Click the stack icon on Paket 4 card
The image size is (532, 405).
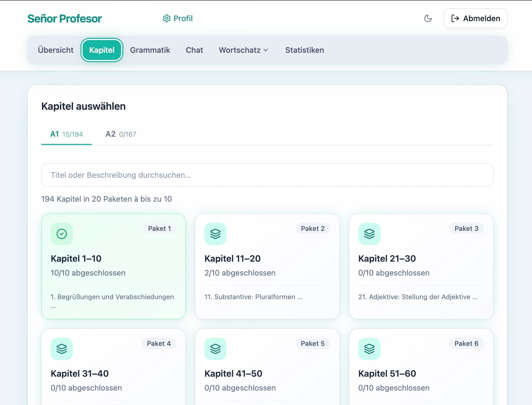tap(62, 349)
